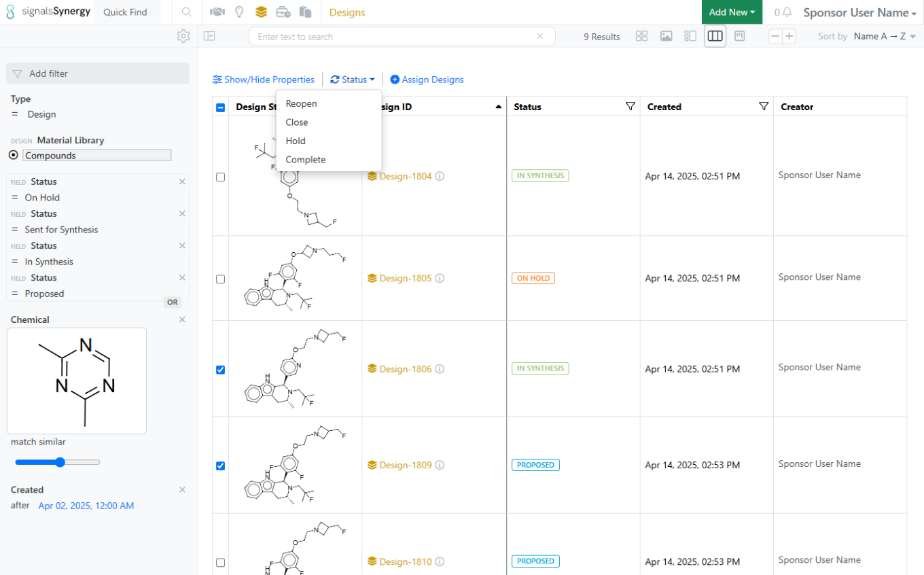The width and height of the screenshot is (924, 575).
Task: Switch to grid tile view
Action: [641, 36]
